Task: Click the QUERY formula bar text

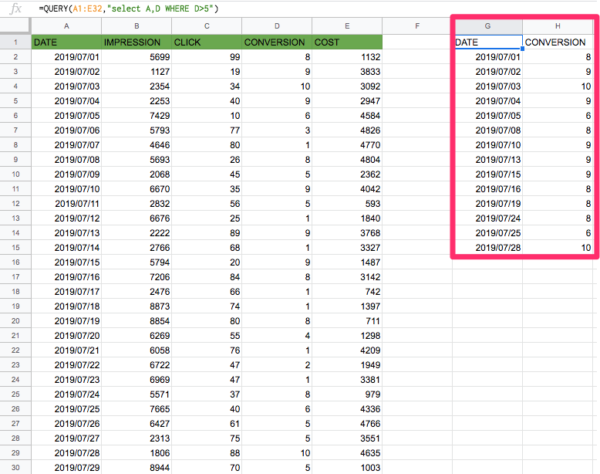Action: 129,8
